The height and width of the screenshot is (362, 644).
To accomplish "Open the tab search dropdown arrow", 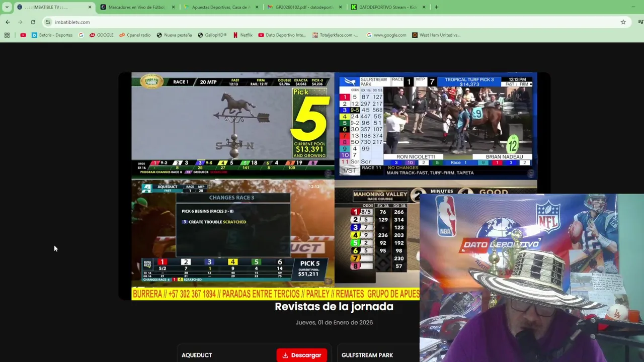I will point(7,7).
